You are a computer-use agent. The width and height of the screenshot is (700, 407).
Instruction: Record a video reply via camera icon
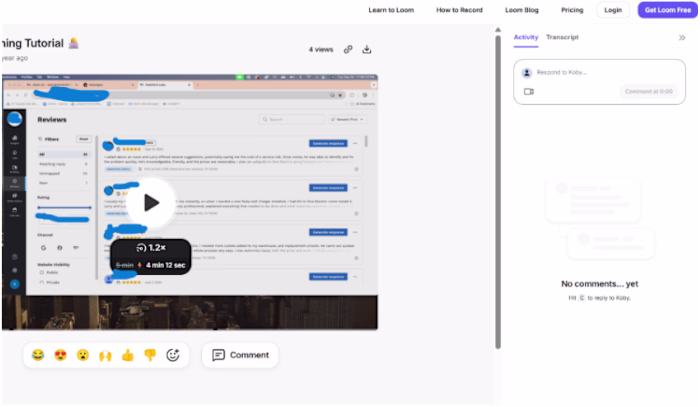pos(529,91)
